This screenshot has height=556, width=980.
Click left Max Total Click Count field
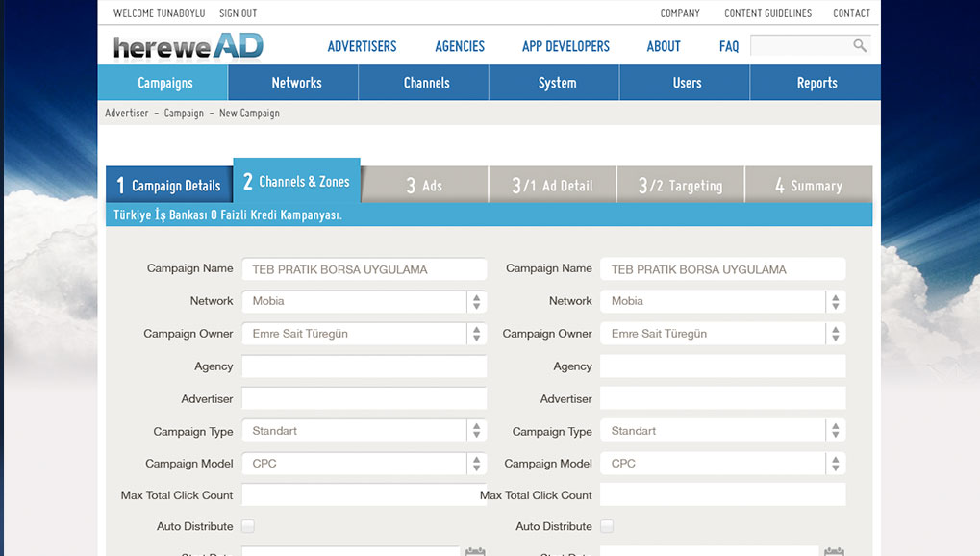point(364,494)
